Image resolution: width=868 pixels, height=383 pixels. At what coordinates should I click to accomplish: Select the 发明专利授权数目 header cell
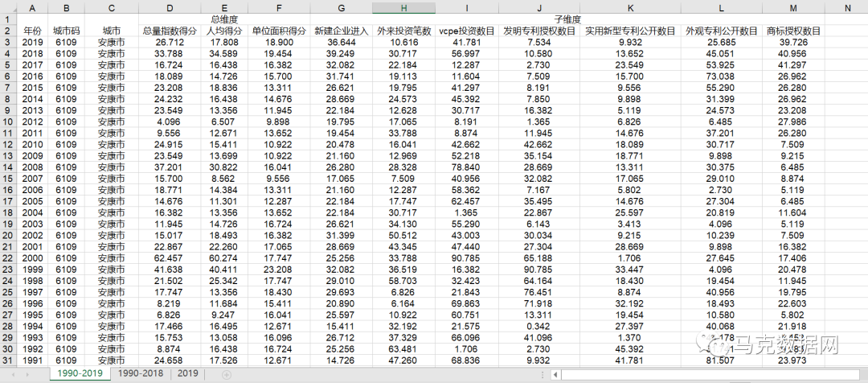tap(540, 31)
